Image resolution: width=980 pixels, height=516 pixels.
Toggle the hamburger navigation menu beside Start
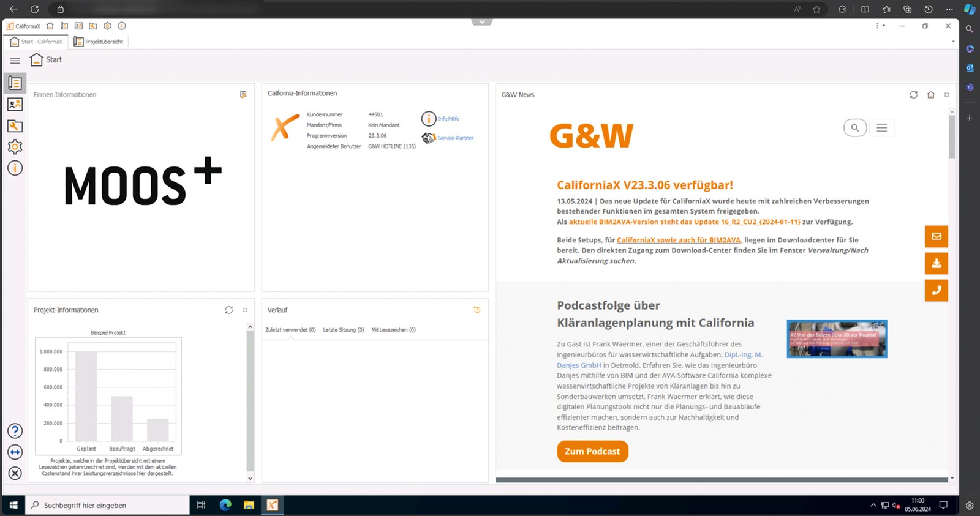15,61
